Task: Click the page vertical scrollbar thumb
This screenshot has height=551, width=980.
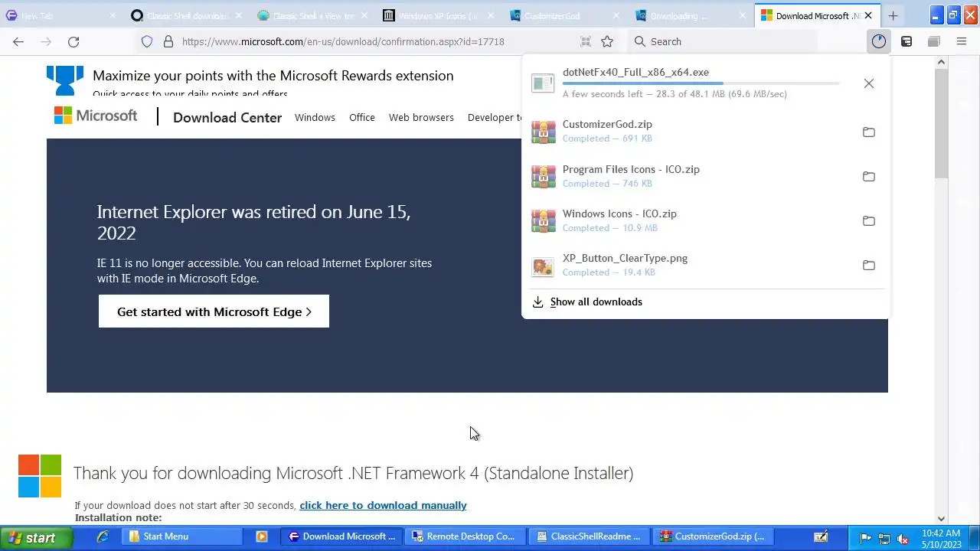Action: coord(941,124)
